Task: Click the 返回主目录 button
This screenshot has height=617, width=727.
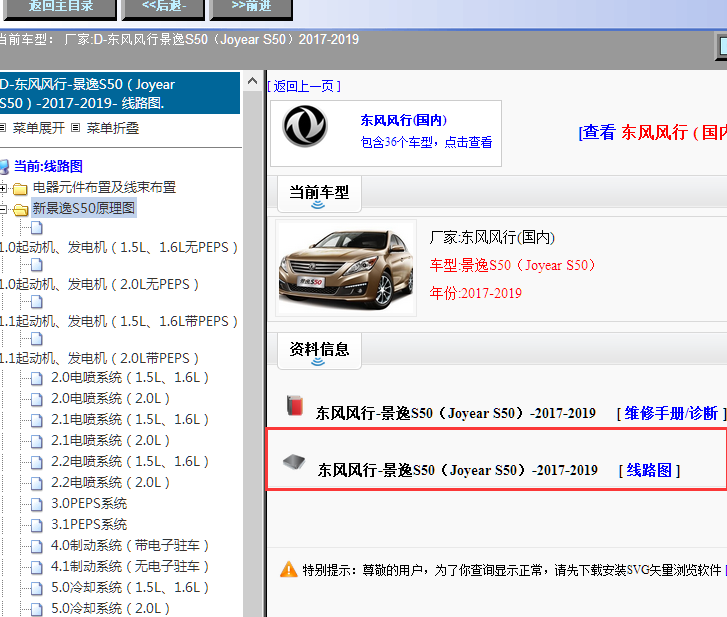Action: point(60,8)
